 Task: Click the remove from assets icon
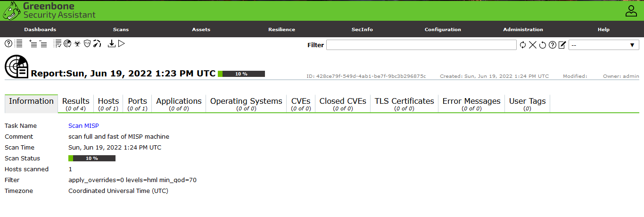pos(43,43)
